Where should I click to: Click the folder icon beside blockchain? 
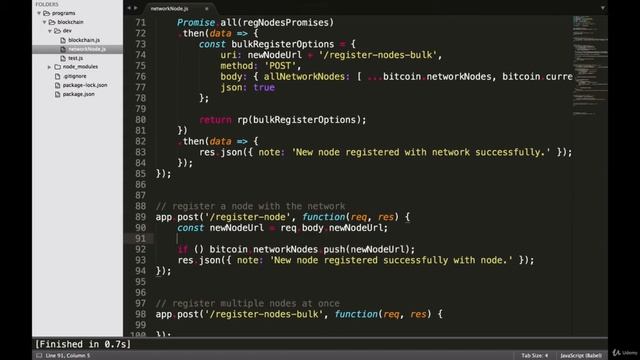52,22
